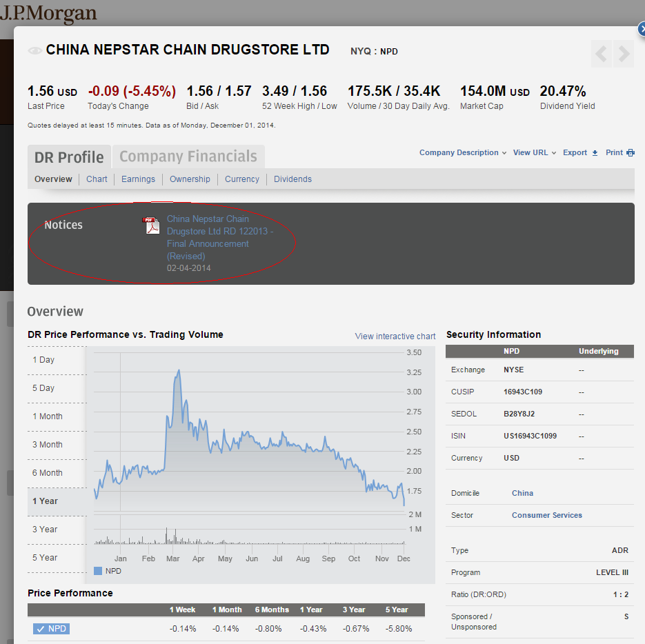The image size is (645, 644).
Task: Toggle the NPD checkbox in Price Performance
Action: click(52, 629)
